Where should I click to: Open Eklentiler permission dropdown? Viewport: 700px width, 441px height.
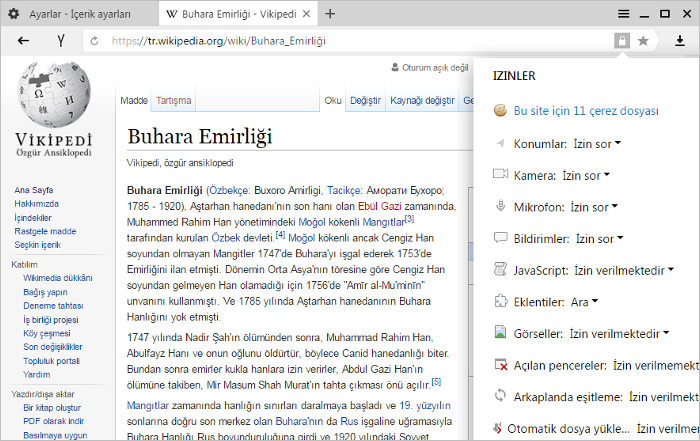coord(584,303)
